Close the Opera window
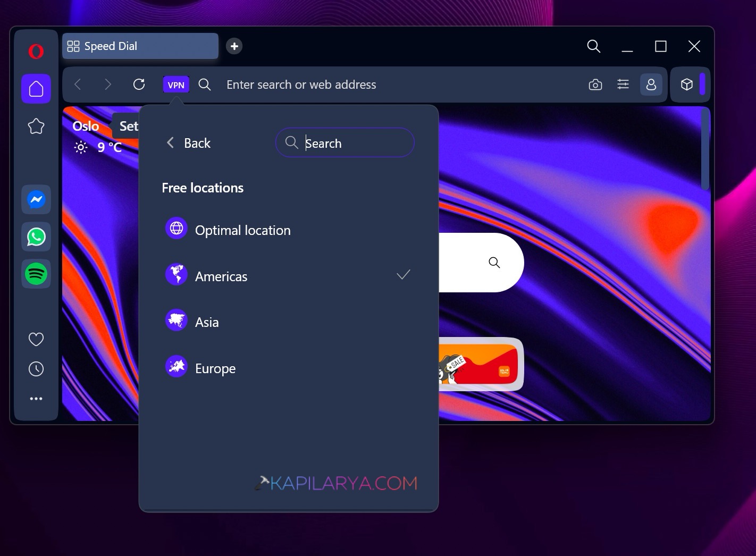This screenshot has height=556, width=756. coord(694,47)
